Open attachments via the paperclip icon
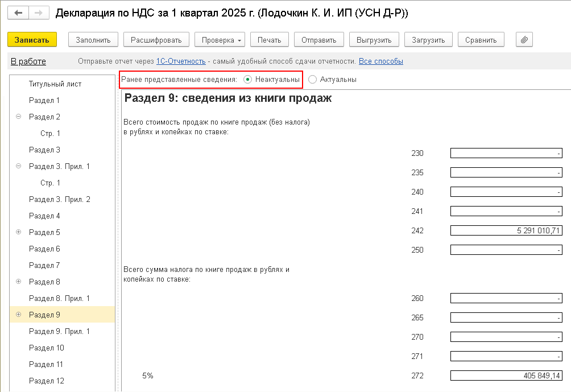 (x=524, y=40)
